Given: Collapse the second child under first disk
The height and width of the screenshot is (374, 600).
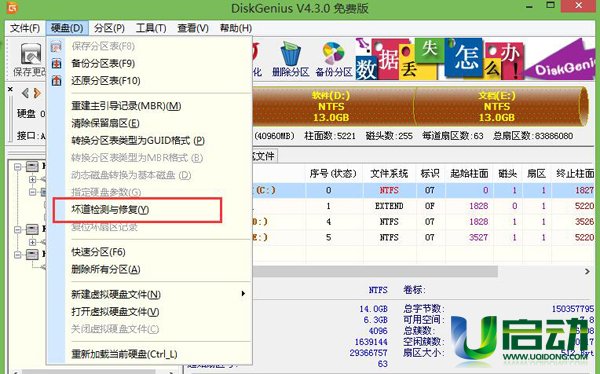Looking at the screenshot, I should [33, 192].
